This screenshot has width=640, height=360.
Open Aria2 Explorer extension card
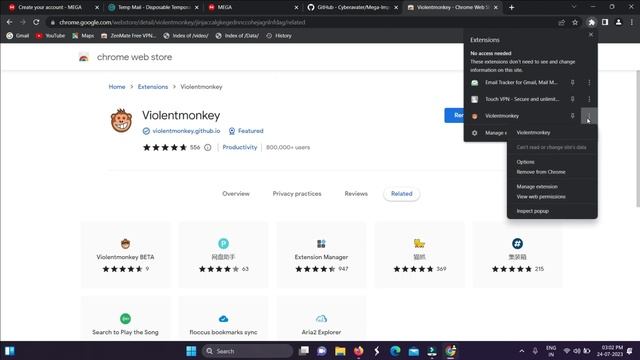[x=321, y=319]
